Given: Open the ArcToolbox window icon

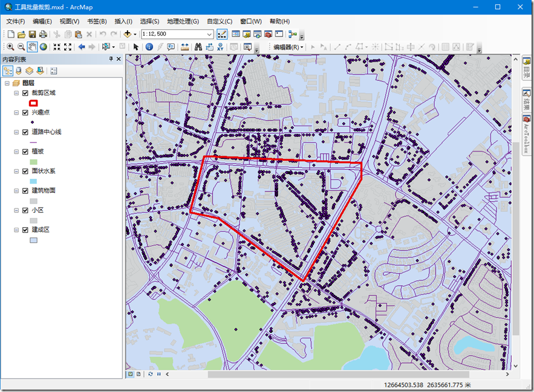Looking at the screenshot, I should pos(269,34).
